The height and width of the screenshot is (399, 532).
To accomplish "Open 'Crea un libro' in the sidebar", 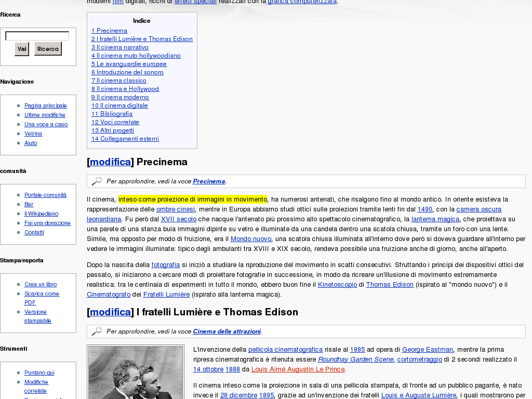I will tap(41, 284).
